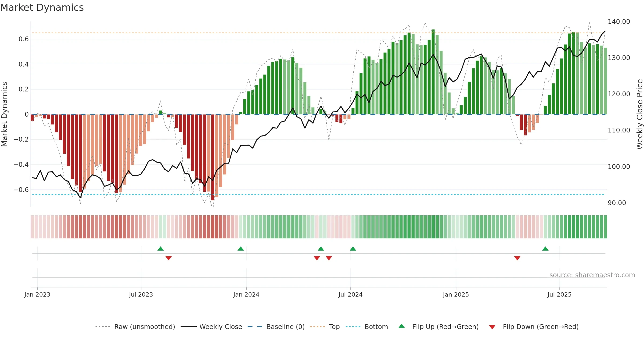Click the 110.00 price tick label

click(619, 130)
